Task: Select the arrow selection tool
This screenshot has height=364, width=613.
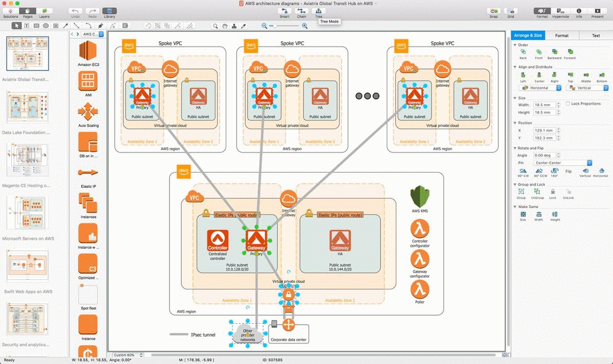Action: [x=17, y=26]
